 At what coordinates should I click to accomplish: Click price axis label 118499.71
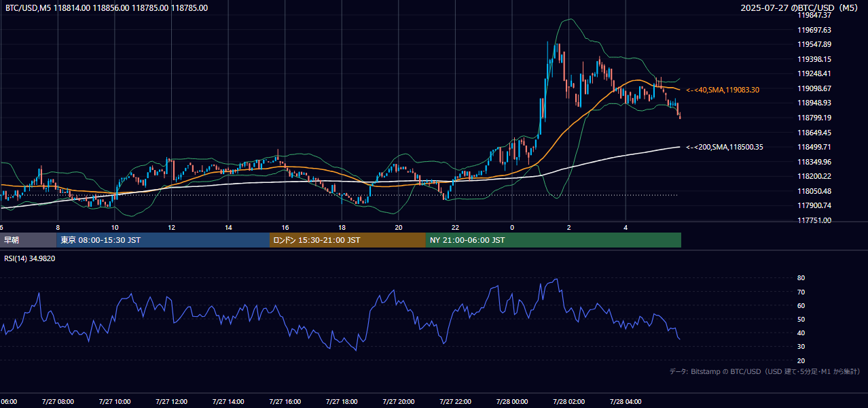(814, 147)
